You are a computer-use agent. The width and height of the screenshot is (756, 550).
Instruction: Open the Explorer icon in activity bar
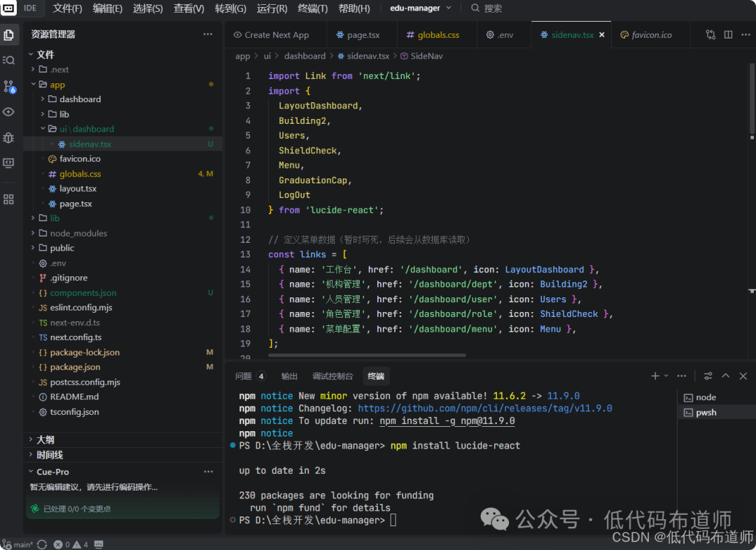pyautogui.click(x=9, y=34)
